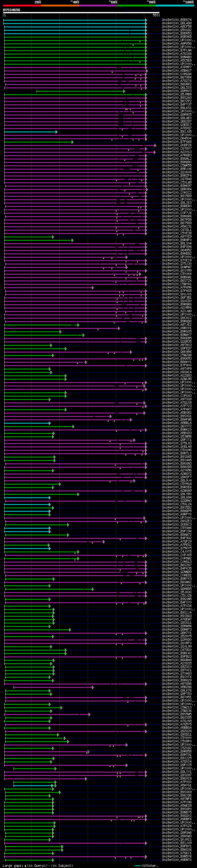Screen dimensions: 197x868
Task: Select the UniRef100_A5C5E8 label
Action: click(x=177, y=60)
